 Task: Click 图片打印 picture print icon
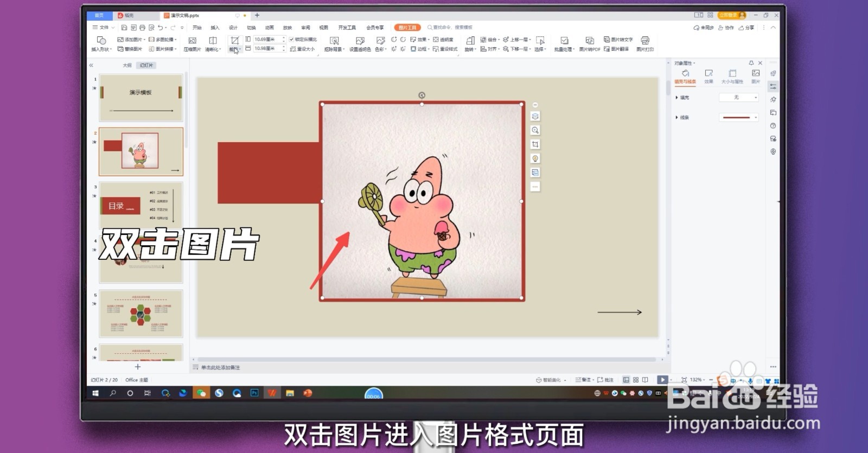click(645, 41)
